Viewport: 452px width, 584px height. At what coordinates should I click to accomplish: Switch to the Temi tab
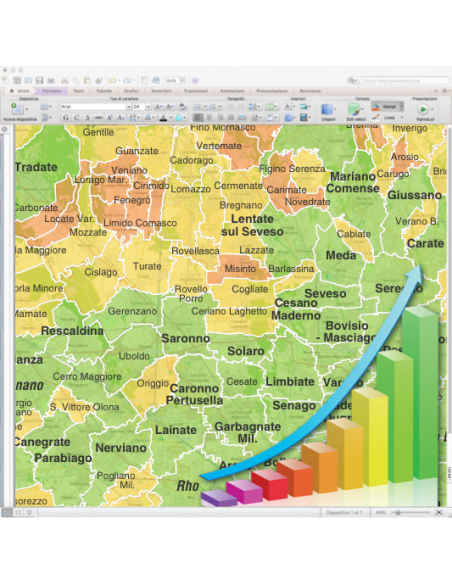click(x=79, y=91)
